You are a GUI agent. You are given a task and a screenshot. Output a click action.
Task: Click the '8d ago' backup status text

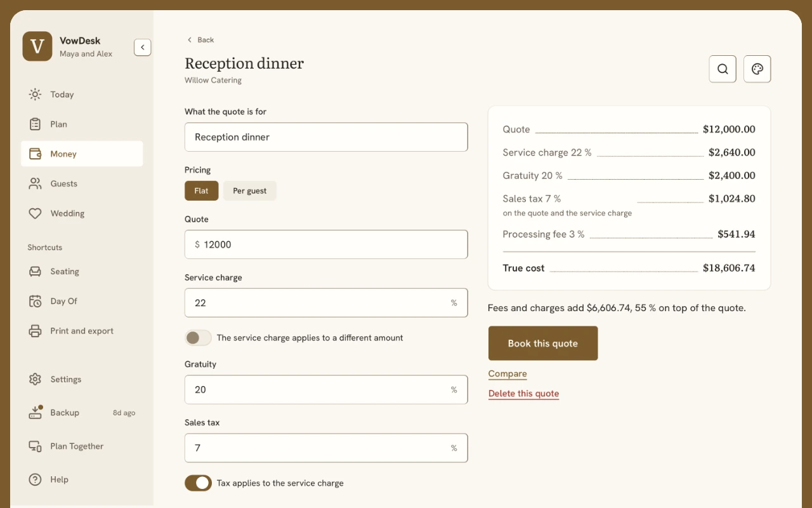(x=124, y=413)
